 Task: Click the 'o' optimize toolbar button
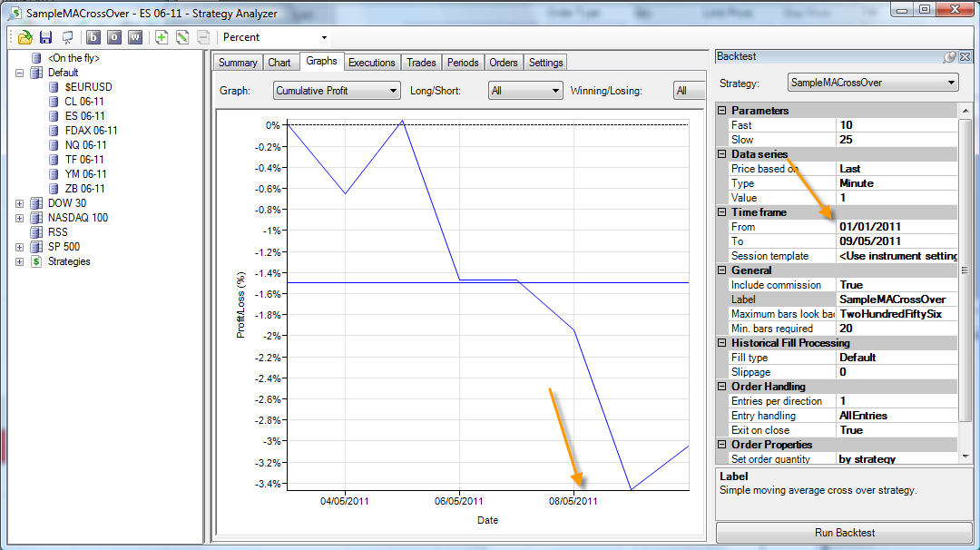click(113, 37)
